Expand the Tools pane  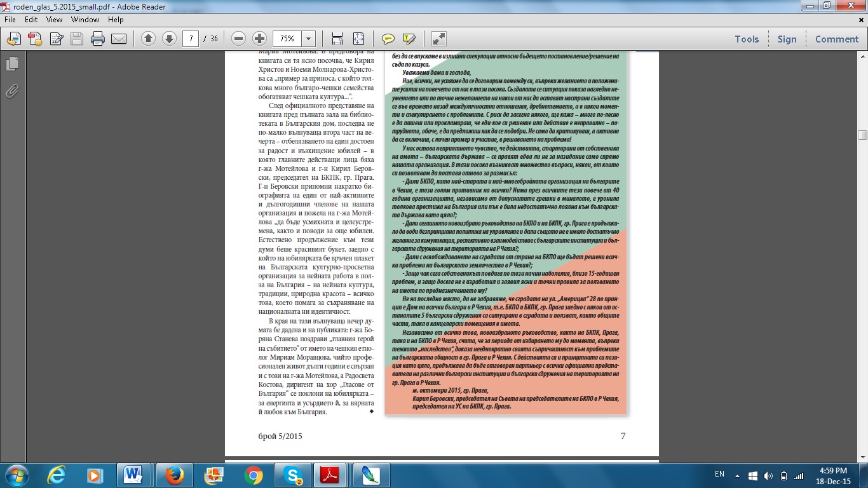[747, 39]
